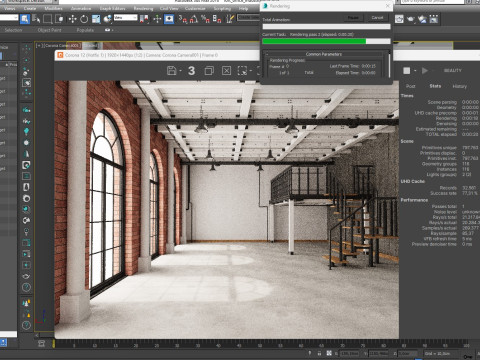Click the Clear VFB X icon
480x360 pixels.
click(226, 70)
